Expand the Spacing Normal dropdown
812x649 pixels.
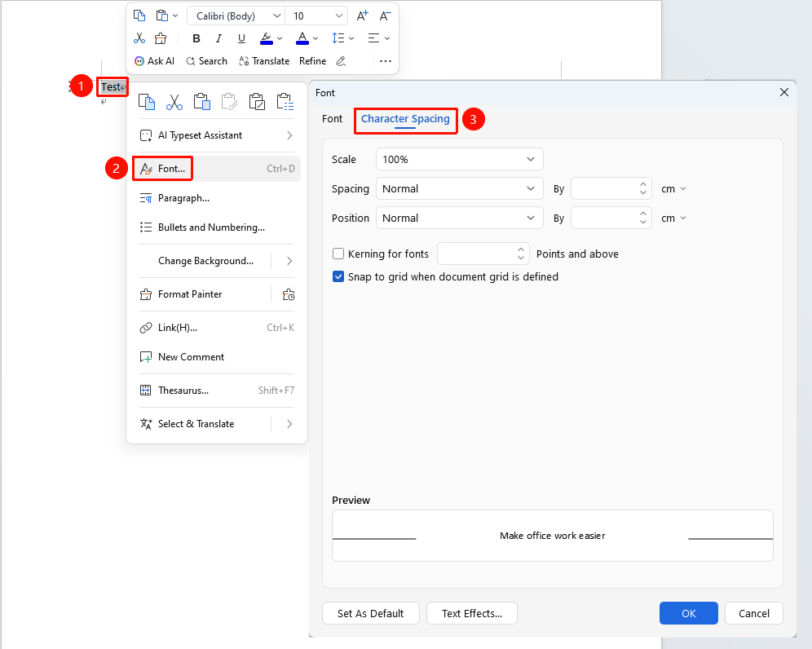459,188
